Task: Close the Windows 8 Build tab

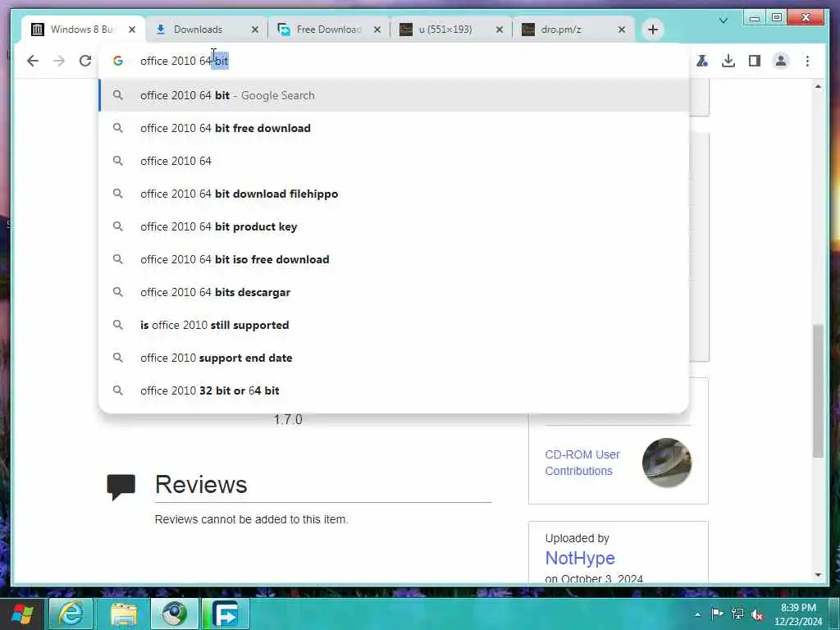Action: coord(132,30)
